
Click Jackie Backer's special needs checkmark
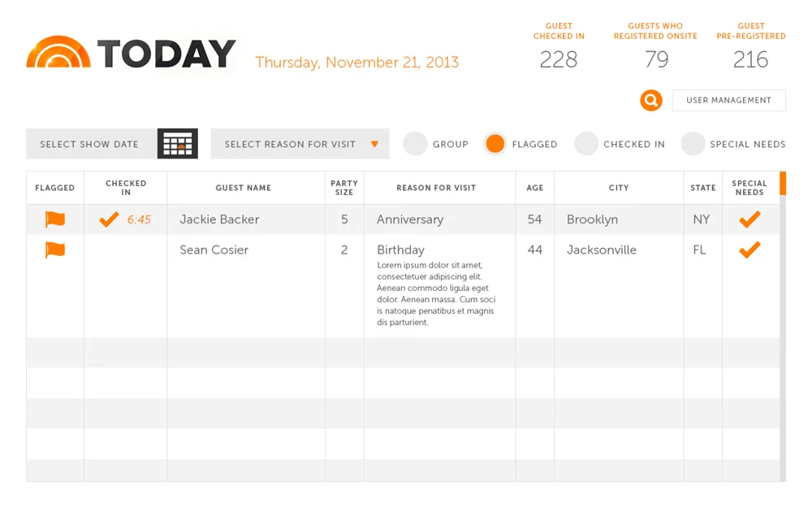749,219
